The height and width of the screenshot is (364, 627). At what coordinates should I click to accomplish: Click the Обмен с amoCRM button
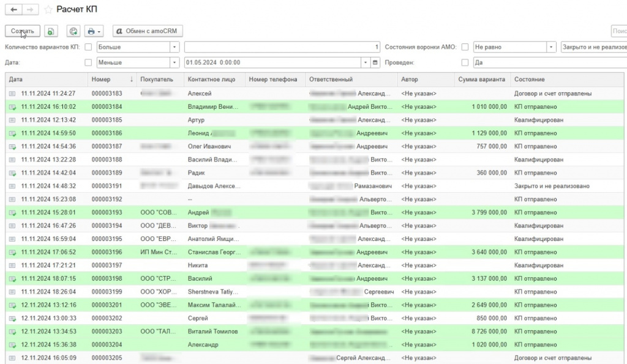148,31
